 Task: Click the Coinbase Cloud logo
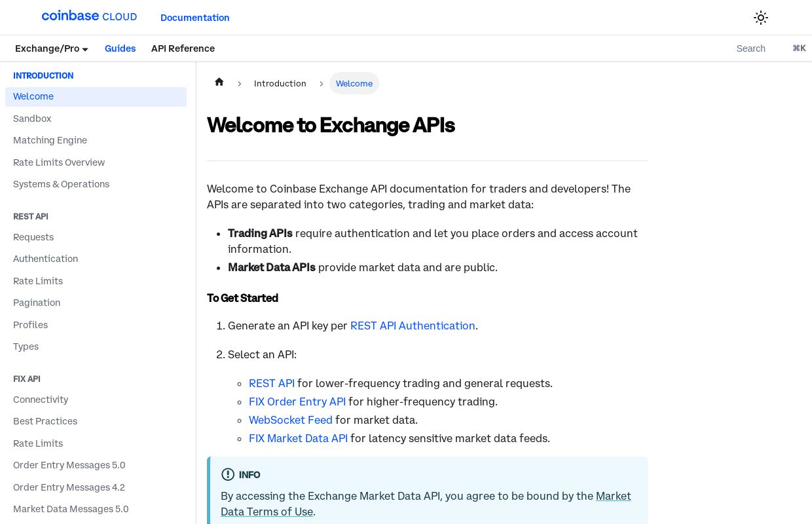coord(89,16)
